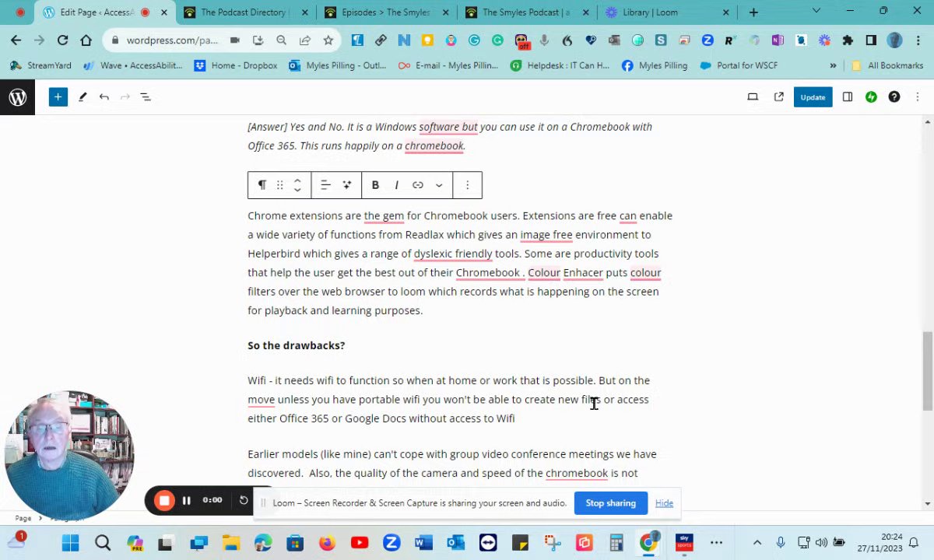The image size is (934, 560).
Task: Open Windows Start menu
Action: click(70, 543)
